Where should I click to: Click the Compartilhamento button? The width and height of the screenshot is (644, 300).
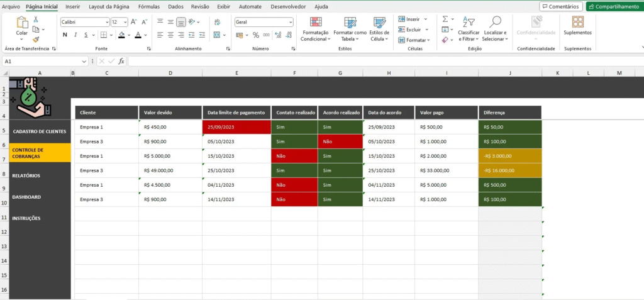click(613, 6)
